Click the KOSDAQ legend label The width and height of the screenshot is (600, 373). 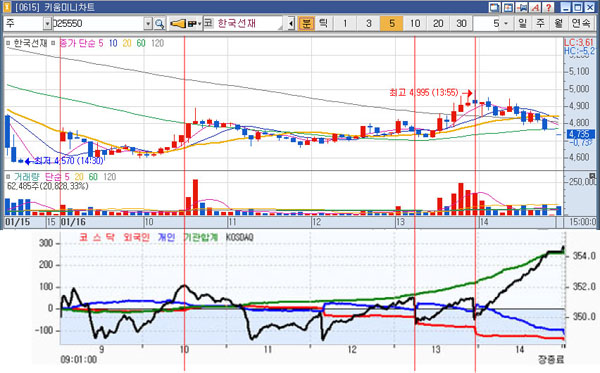(x=240, y=238)
